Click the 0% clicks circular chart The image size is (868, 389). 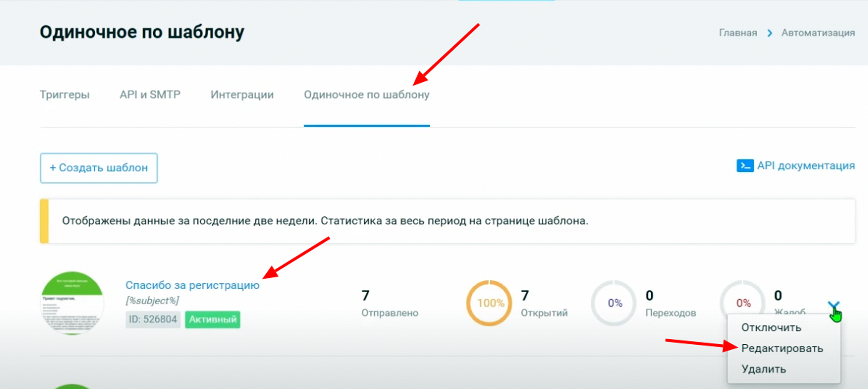tap(614, 303)
